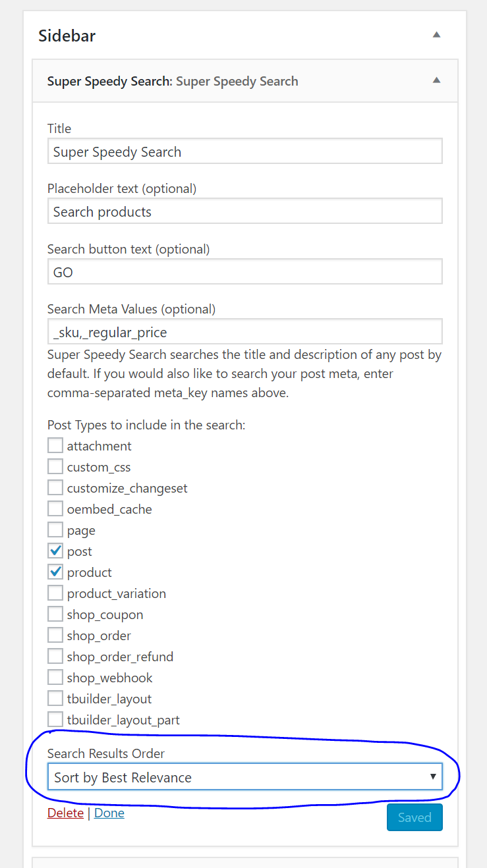Open the Search Results Order dropdown

tap(244, 777)
